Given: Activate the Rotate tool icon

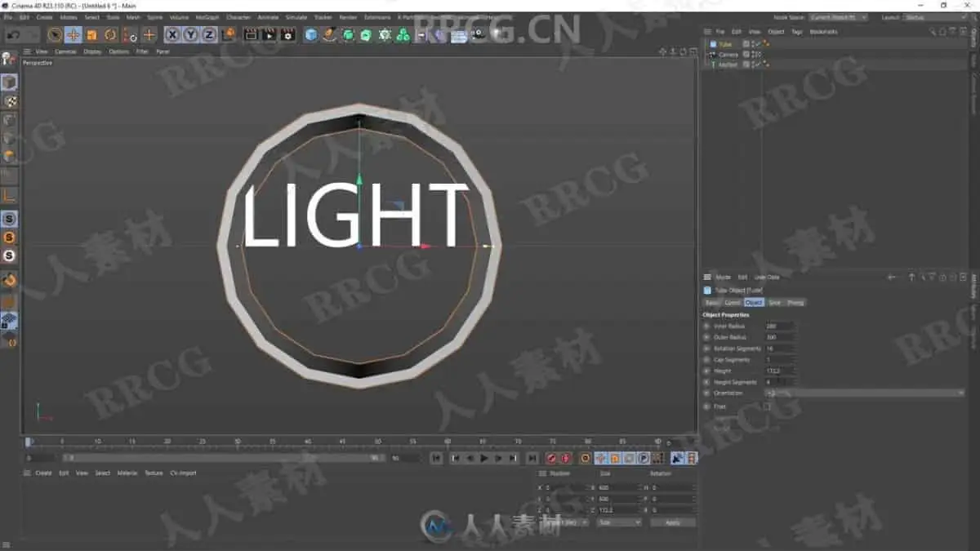Looking at the screenshot, I should (x=110, y=34).
